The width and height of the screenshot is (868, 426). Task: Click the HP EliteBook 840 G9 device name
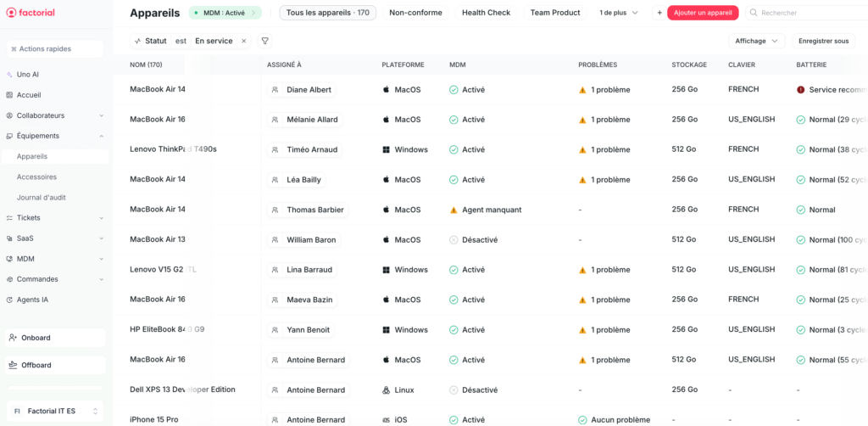coord(167,329)
